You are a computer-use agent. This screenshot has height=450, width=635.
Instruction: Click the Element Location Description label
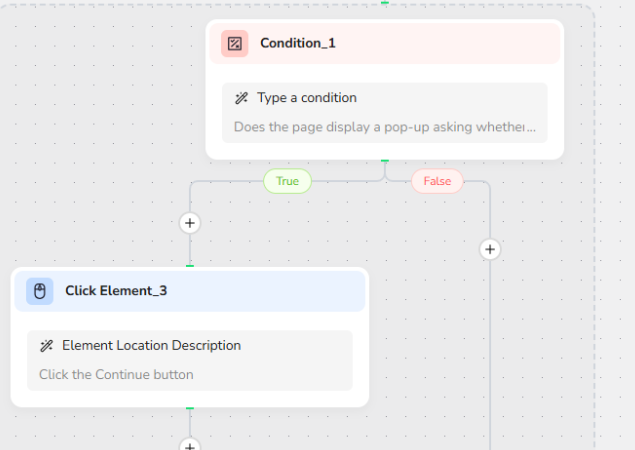151,345
